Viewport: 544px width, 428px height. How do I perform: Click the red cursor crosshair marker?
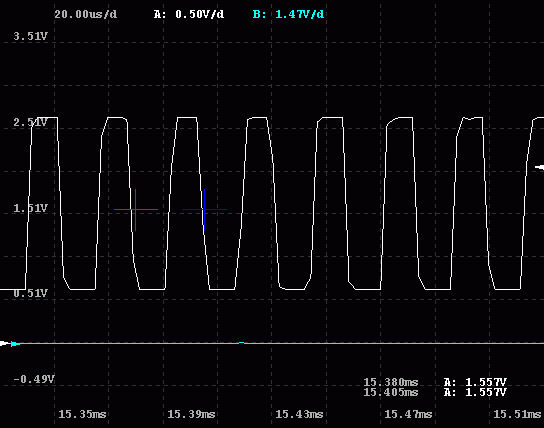tap(136, 209)
